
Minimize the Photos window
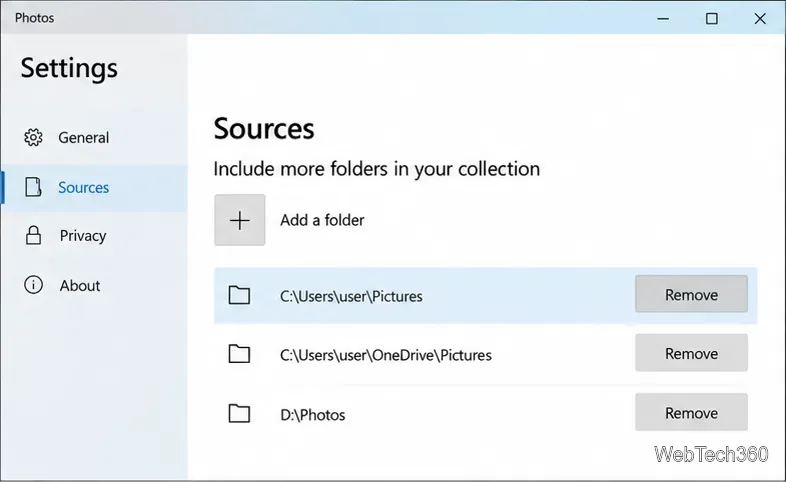(663, 19)
